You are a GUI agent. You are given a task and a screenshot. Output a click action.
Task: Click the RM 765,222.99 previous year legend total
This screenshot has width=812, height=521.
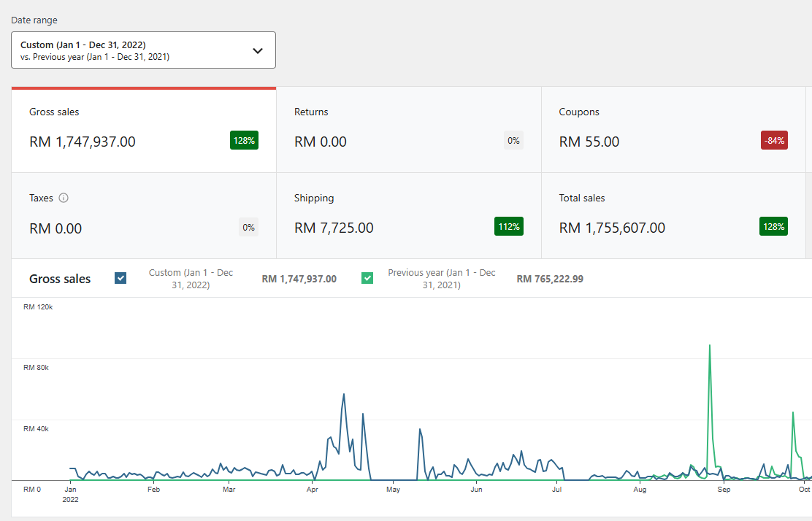point(550,279)
